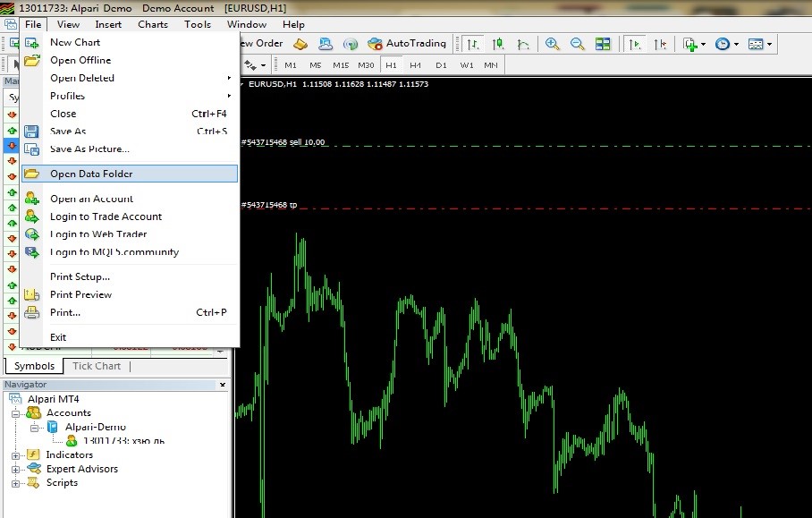Choose Save As in File menu
Viewport: 812px width, 518px height.
[x=130, y=131]
